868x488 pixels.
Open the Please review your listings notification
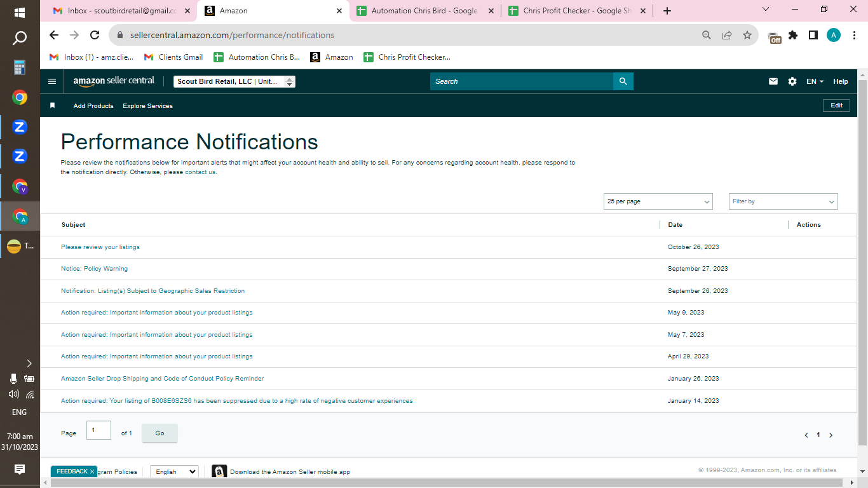point(100,247)
